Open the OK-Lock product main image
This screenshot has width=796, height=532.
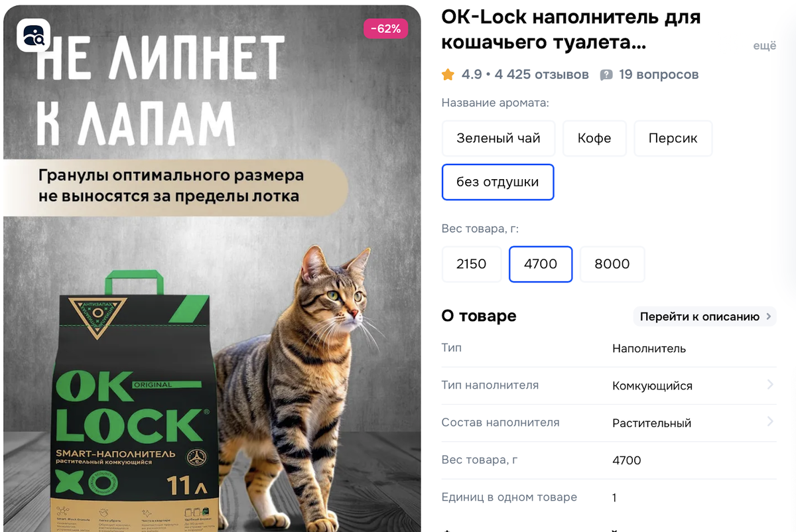pos(212,269)
